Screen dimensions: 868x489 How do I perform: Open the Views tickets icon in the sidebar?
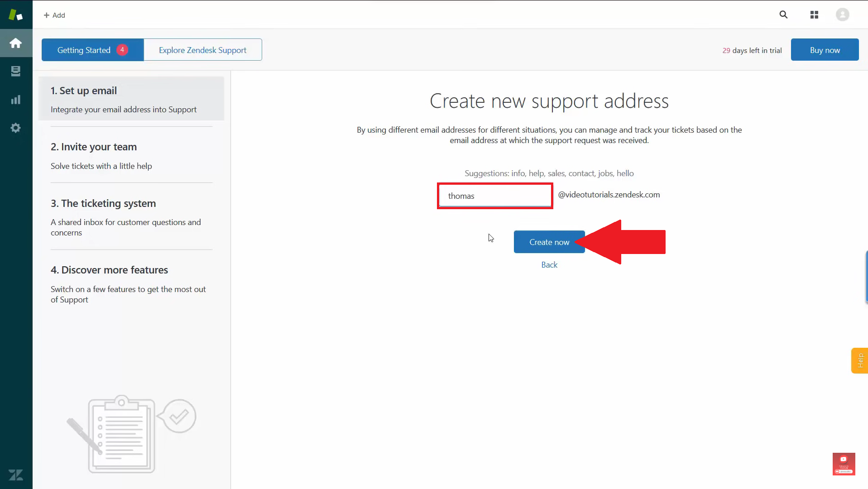point(16,71)
